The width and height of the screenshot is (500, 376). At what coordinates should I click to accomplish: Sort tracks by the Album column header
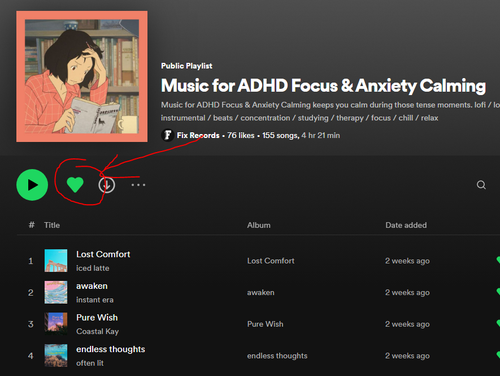259,225
